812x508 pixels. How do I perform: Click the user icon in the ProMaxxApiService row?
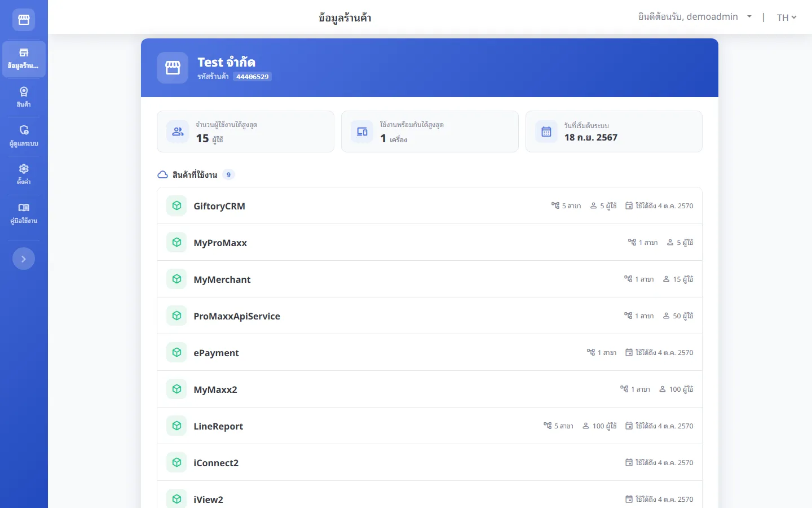(x=666, y=316)
